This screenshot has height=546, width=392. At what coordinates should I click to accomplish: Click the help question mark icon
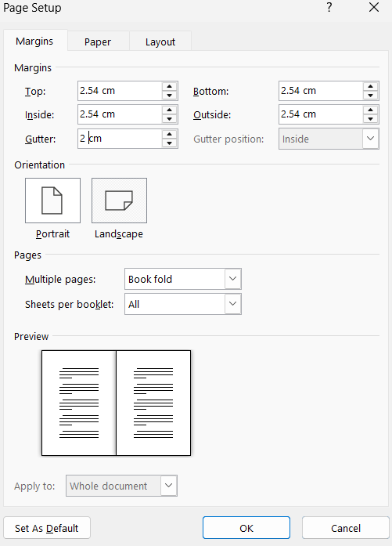point(329,7)
